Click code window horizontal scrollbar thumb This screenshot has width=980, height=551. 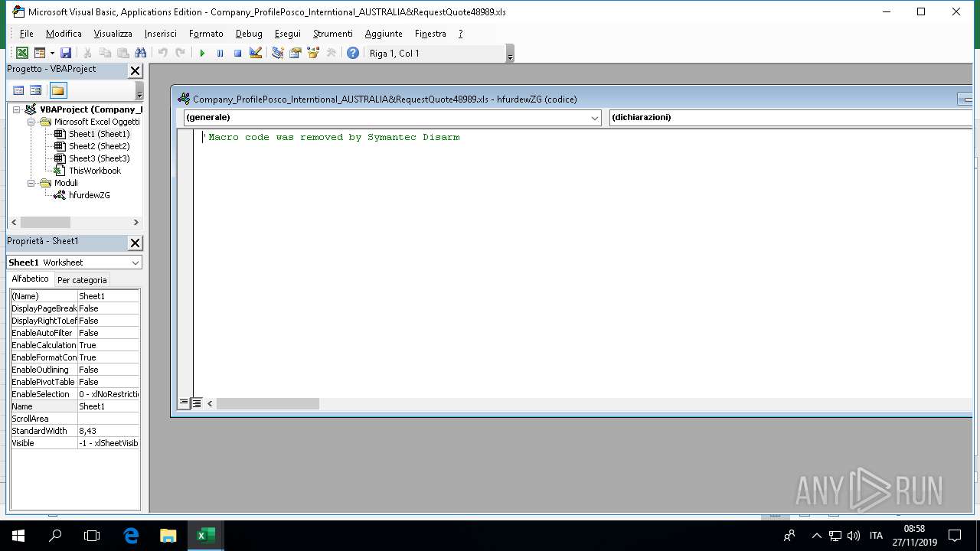pos(267,403)
